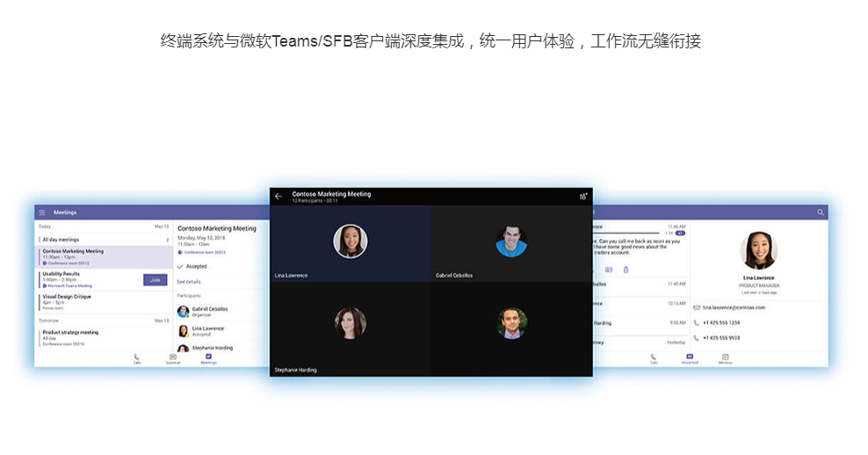The image size is (868, 455).
Task: Click the email icon beside lina.lawrence@contoso.com
Action: [x=697, y=307]
